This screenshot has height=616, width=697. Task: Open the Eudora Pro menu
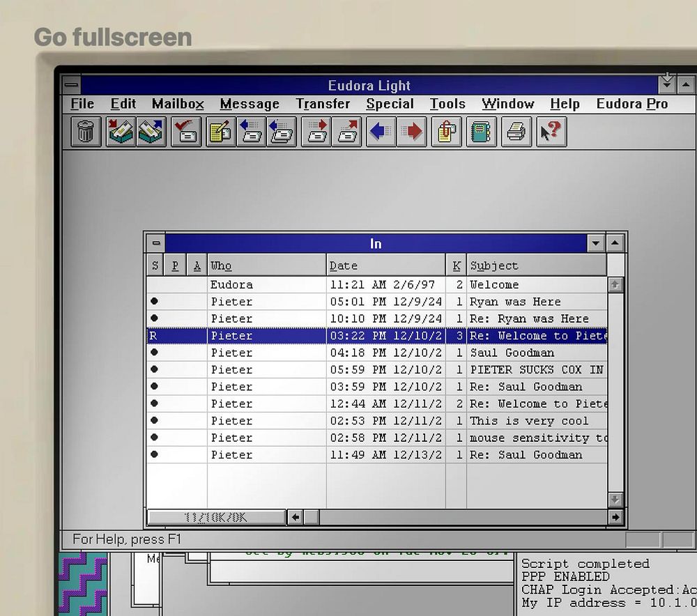(631, 104)
